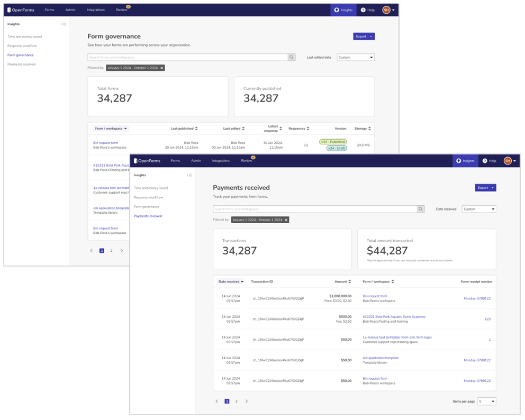Open Last edited date Custom dropdown
Viewport: 525px width, 420px height.
tap(356, 57)
